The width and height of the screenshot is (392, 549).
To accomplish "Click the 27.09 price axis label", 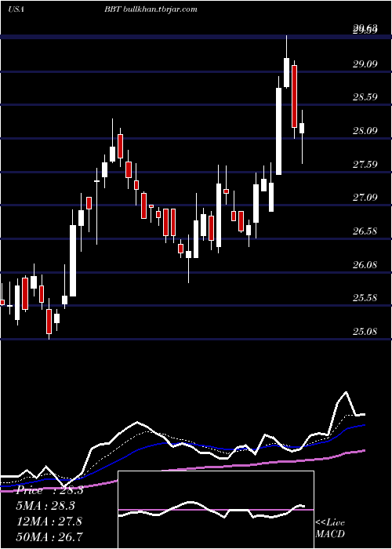I will (x=365, y=198).
